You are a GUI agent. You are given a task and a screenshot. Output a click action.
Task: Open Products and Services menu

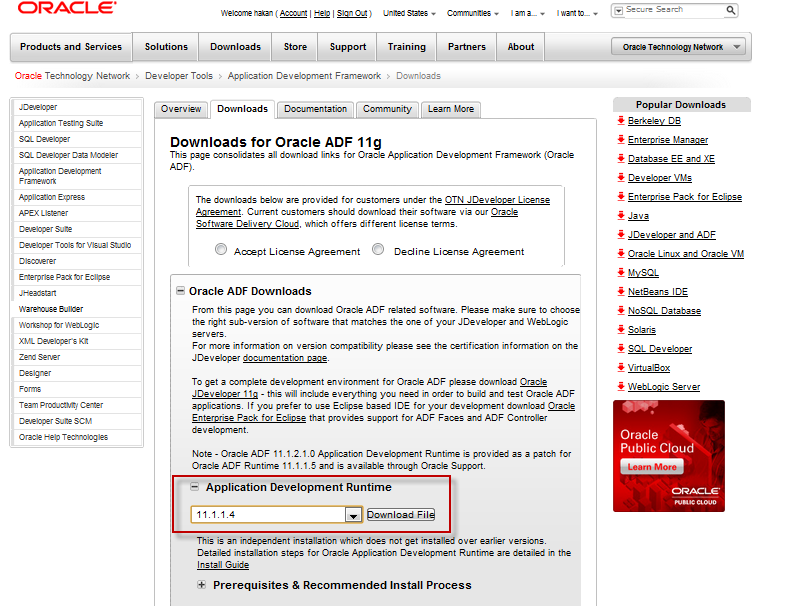tap(71, 47)
